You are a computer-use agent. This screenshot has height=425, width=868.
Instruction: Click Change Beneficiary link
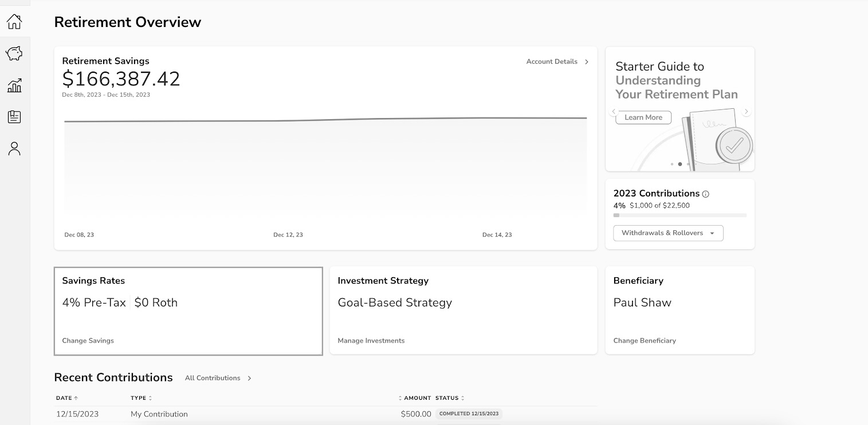(644, 341)
